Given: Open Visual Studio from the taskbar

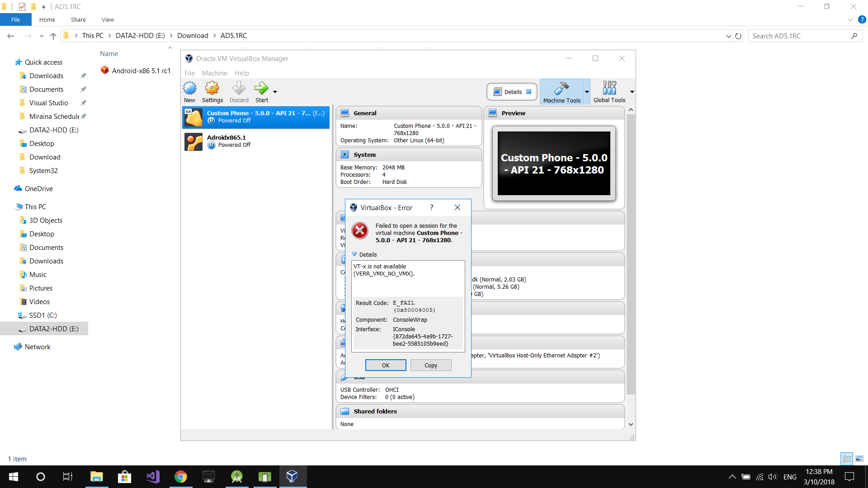Looking at the screenshot, I should tap(153, 477).
